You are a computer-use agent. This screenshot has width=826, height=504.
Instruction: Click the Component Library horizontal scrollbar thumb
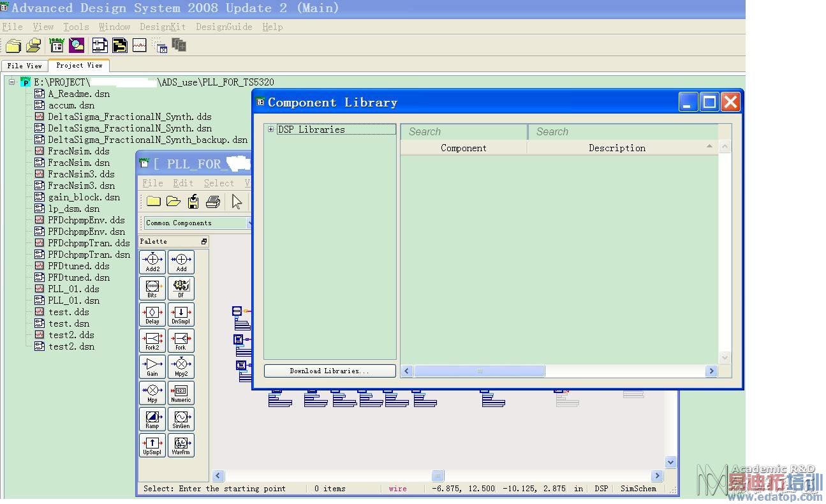(x=479, y=371)
